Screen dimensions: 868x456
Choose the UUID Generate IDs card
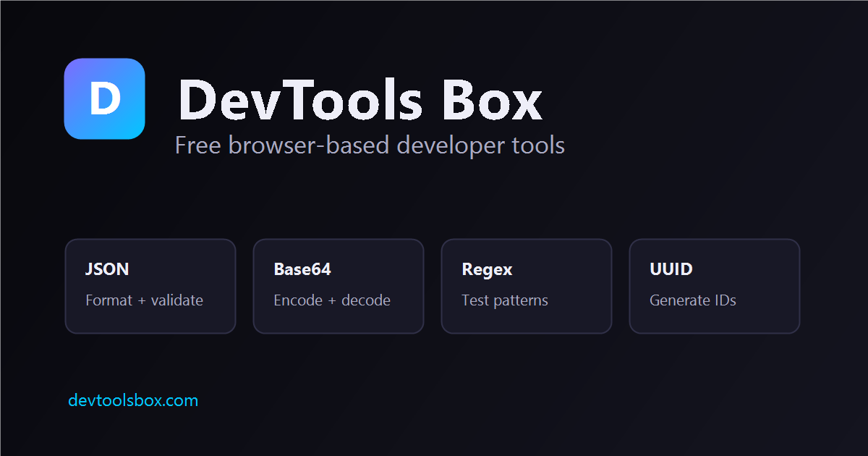pyautogui.click(x=715, y=286)
